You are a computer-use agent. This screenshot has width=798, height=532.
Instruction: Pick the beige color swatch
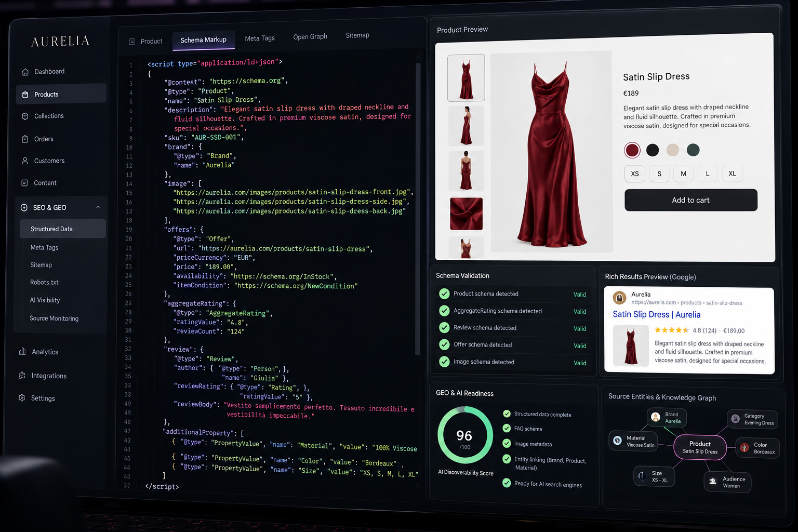[x=673, y=150]
